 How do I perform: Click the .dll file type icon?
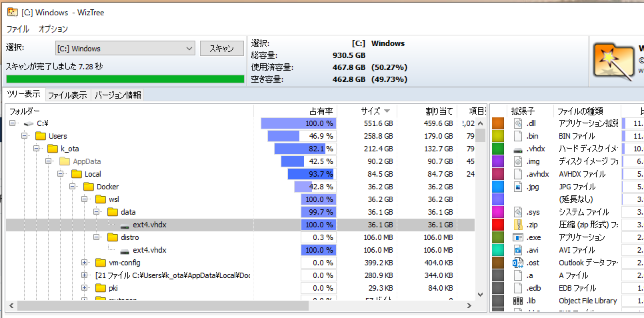[517, 123]
